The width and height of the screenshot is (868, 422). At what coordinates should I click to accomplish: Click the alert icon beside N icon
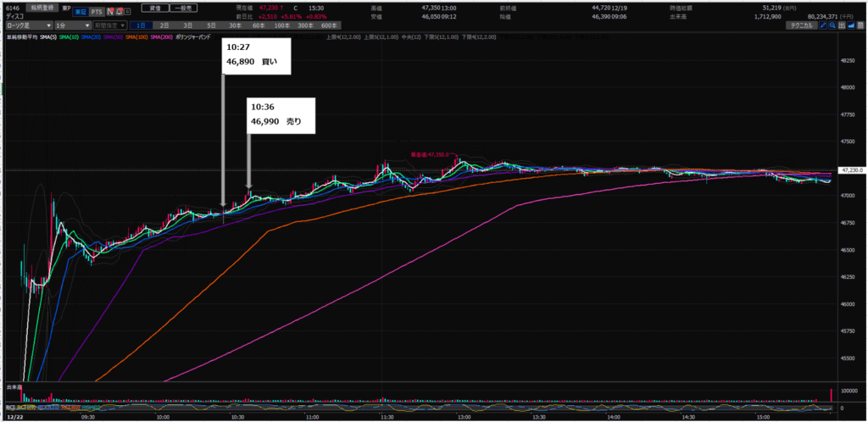118,13
